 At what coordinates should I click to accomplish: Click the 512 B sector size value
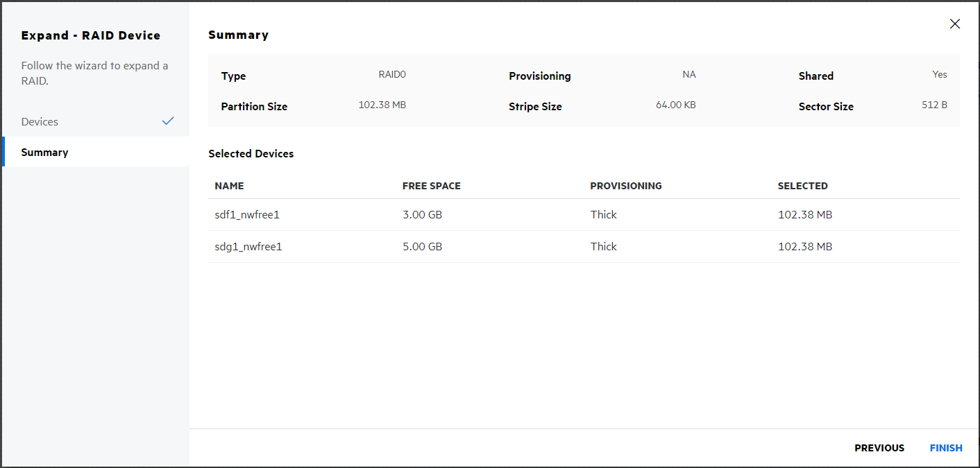coord(934,105)
